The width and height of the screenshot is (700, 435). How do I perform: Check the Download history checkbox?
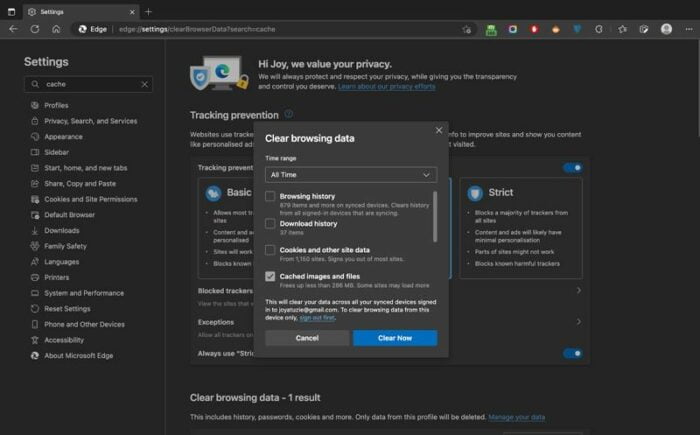(x=270, y=223)
